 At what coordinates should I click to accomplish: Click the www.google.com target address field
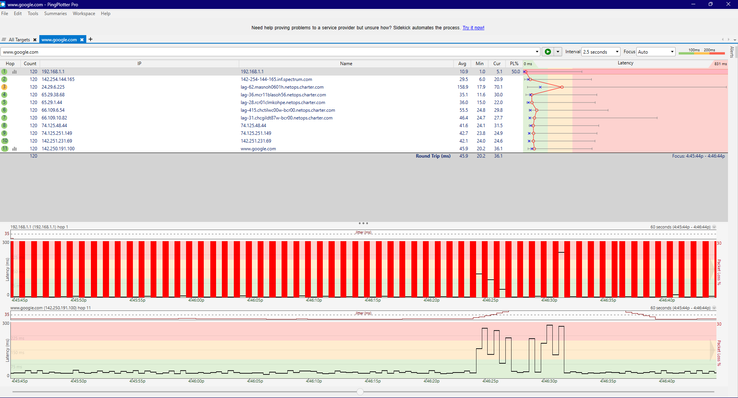coord(267,52)
